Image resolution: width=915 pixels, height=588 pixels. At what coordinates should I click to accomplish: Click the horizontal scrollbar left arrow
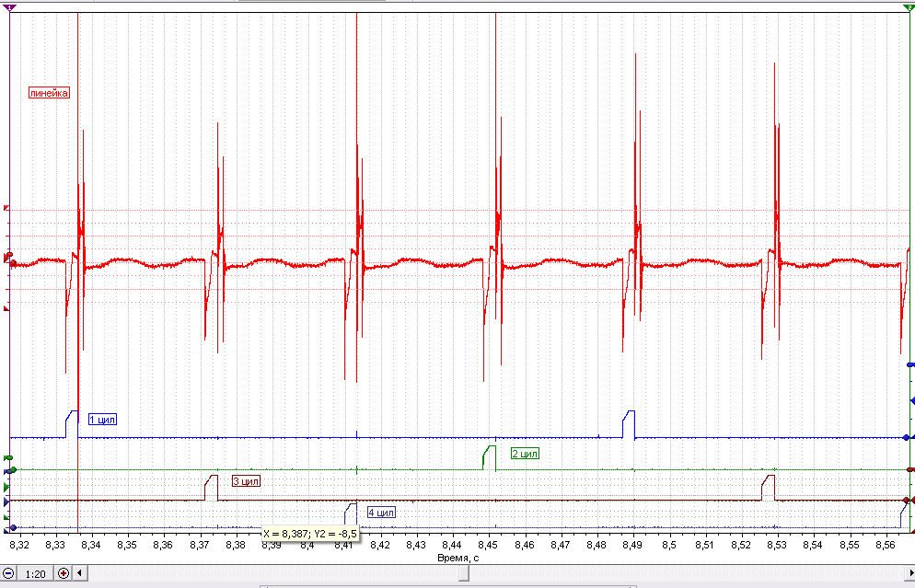click(79, 573)
